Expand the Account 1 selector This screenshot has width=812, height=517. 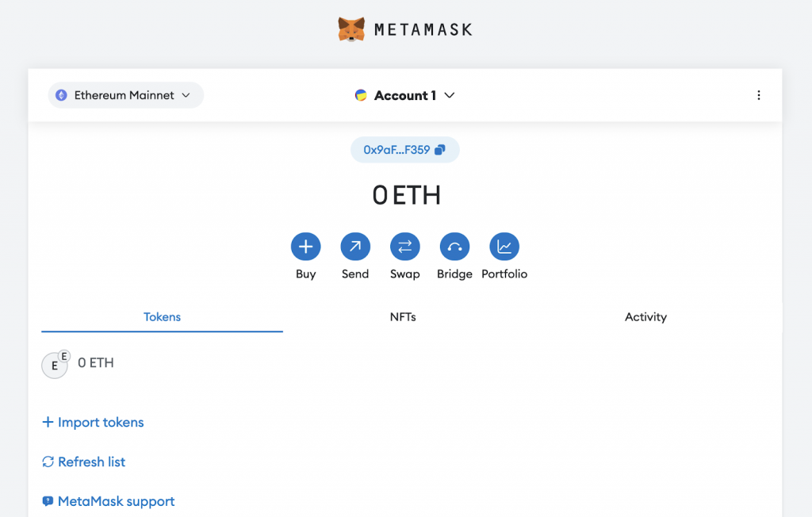404,95
